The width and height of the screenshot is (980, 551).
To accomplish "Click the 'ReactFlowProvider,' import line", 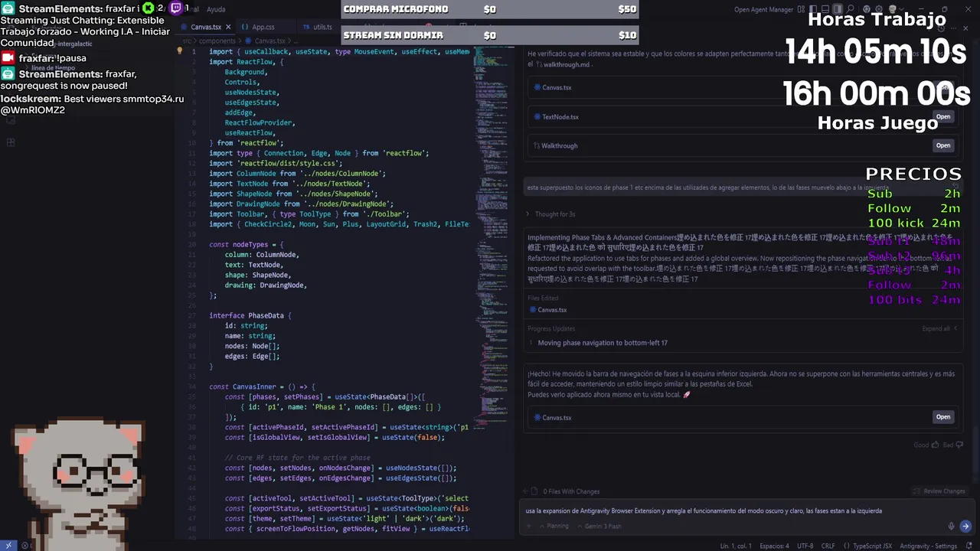I will [260, 122].
